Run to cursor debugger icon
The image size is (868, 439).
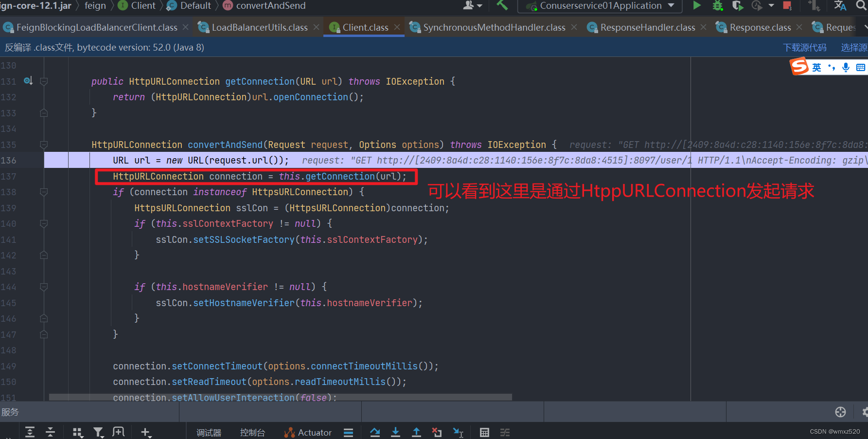point(458,432)
